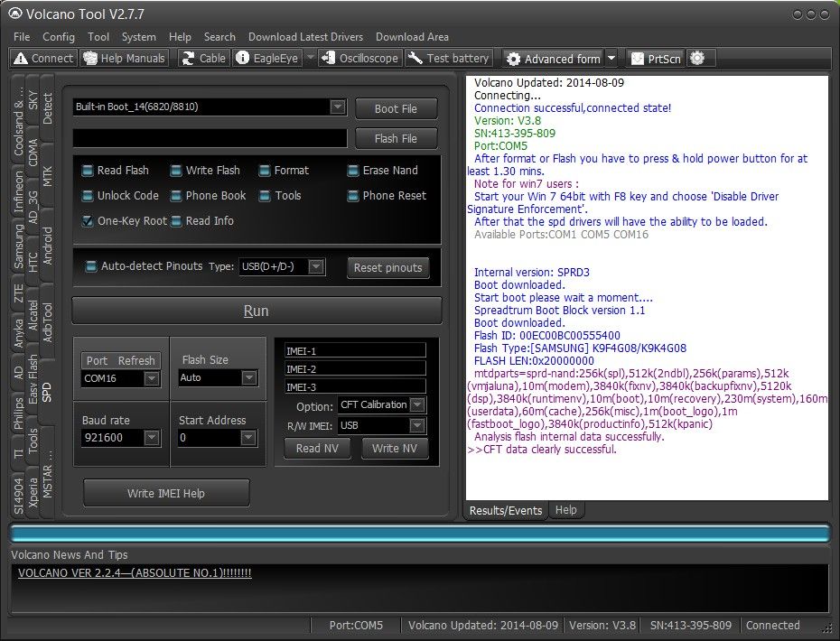Click the IMEI-3 input field
The height and width of the screenshot is (641, 840).
point(355,387)
